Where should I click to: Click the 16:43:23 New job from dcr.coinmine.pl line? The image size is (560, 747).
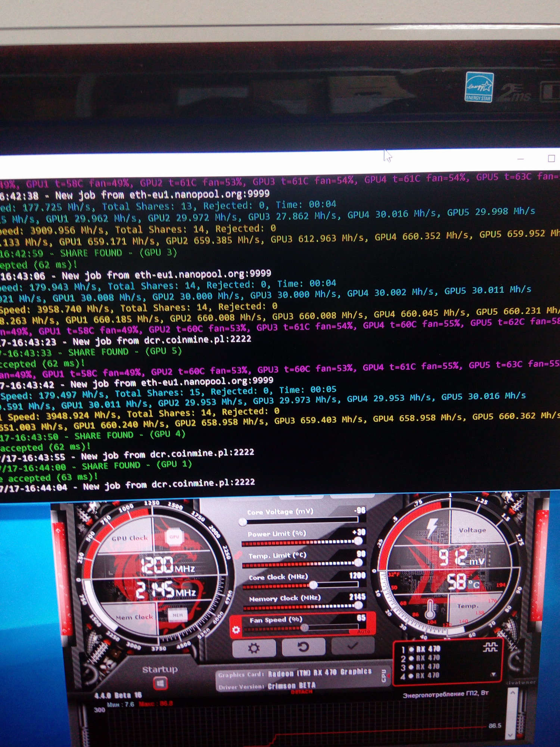pos(126,341)
